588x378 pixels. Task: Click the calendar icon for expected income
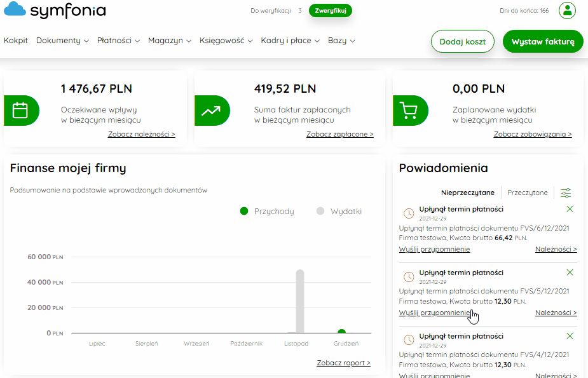20,111
